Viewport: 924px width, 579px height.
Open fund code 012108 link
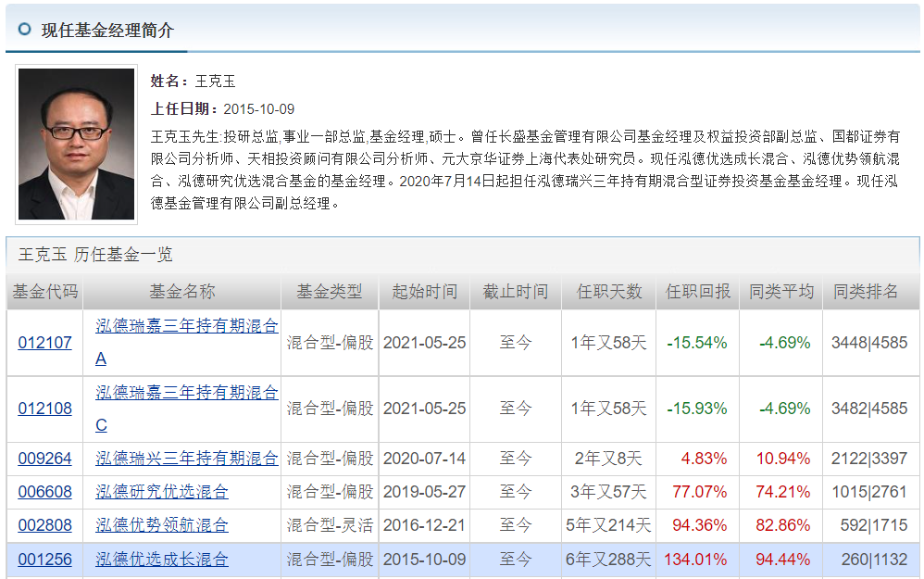pos(44,409)
